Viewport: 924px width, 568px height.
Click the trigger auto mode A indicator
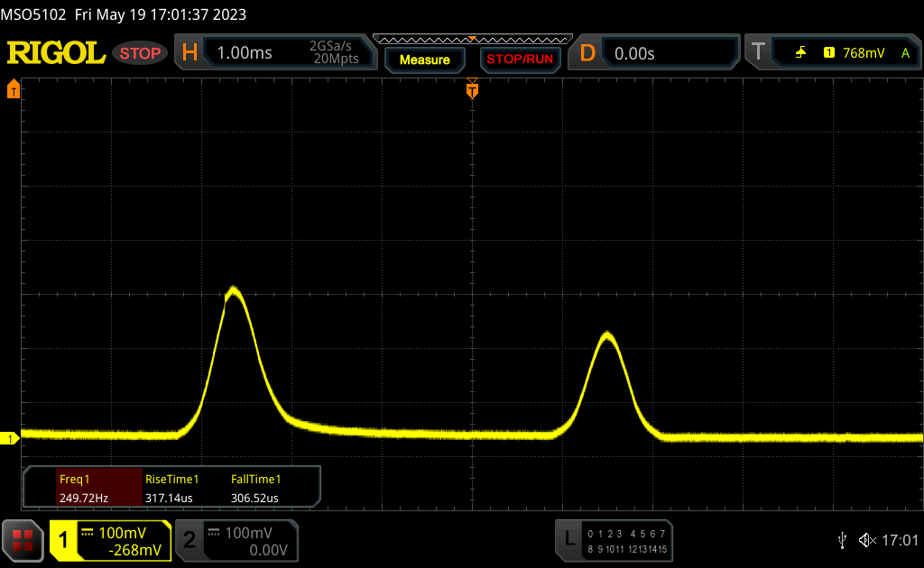click(x=905, y=53)
